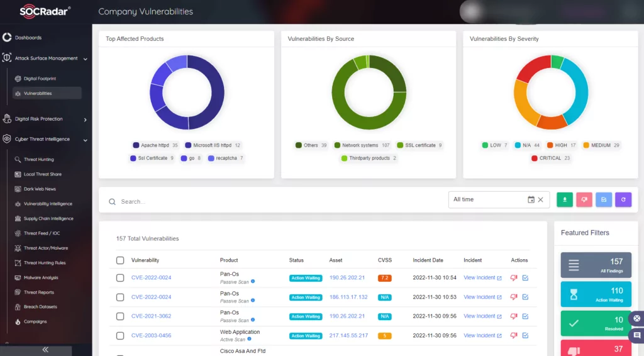
Task: Mark CVE-2003-0456 row as false positive
Action: (x=513, y=335)
